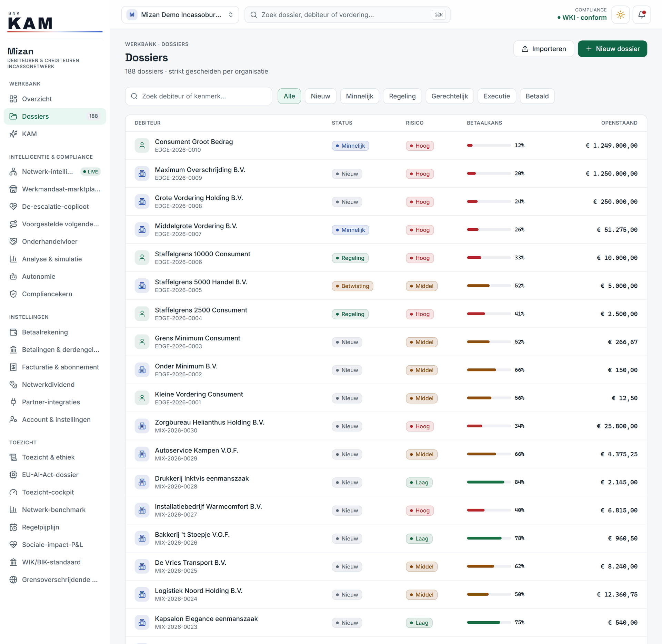The width and height of the screenshot is (662, 644).
Task: Filter dossiers by Gerechtelijk
Action: (x=450, y=96)
